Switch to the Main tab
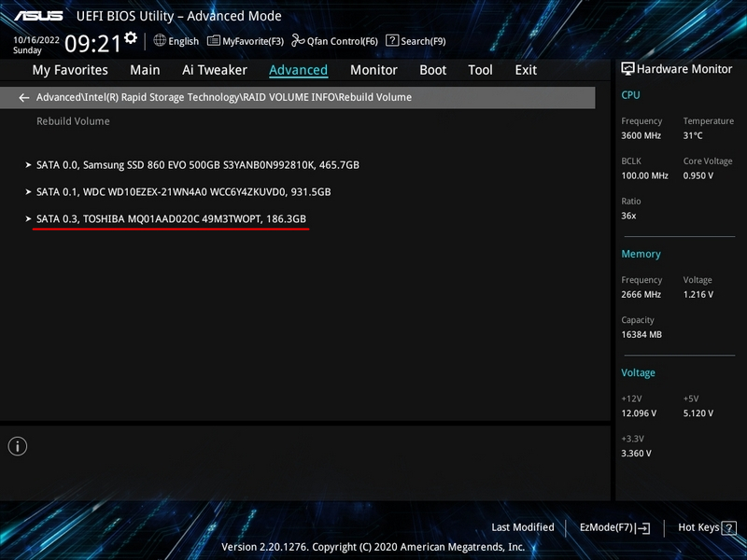 [145, 70]
